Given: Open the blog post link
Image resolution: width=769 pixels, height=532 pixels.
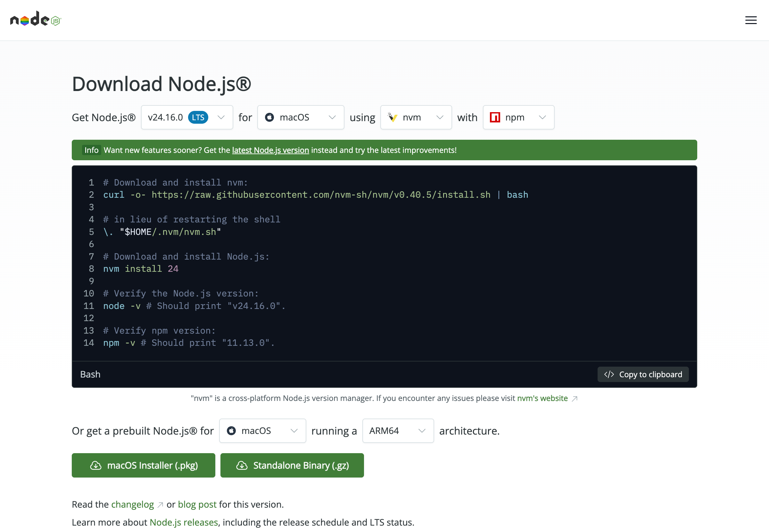Looking at the screenshot, I should [197, 504].
